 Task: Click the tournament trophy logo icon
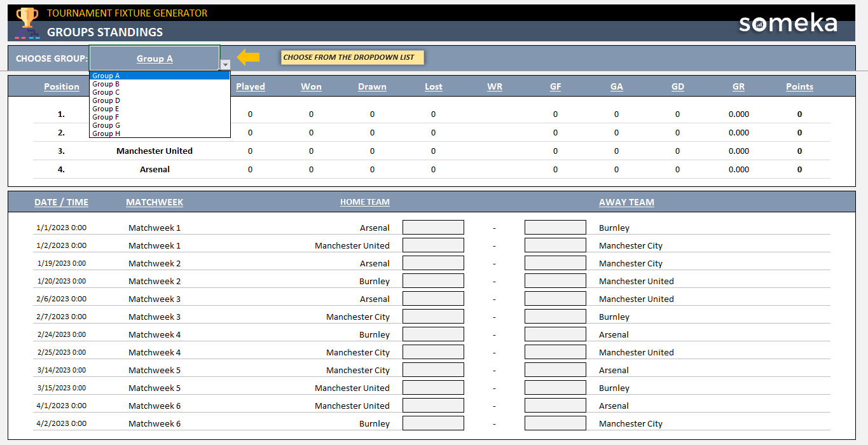pos(26,22)
